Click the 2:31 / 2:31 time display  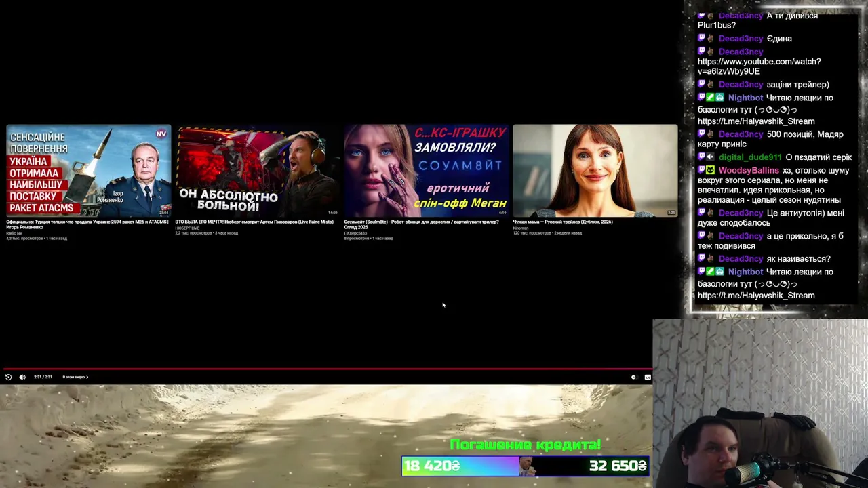pyautogui.click(x=43, y=377)
